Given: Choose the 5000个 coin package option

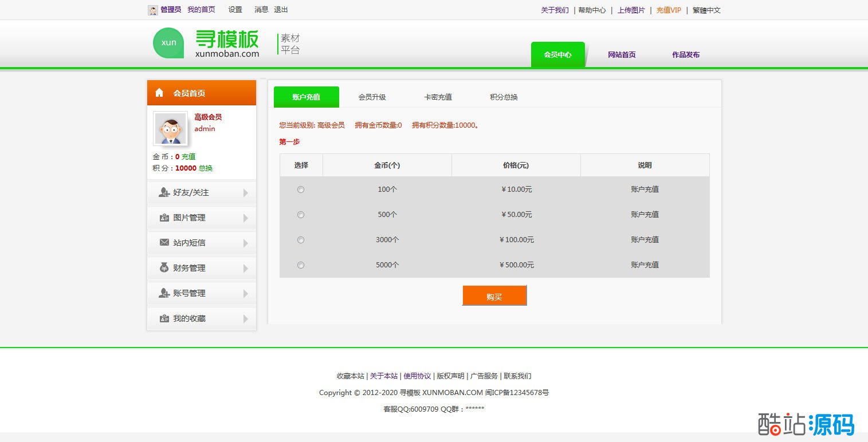Looking at the screenshot, I should (301, 265).
